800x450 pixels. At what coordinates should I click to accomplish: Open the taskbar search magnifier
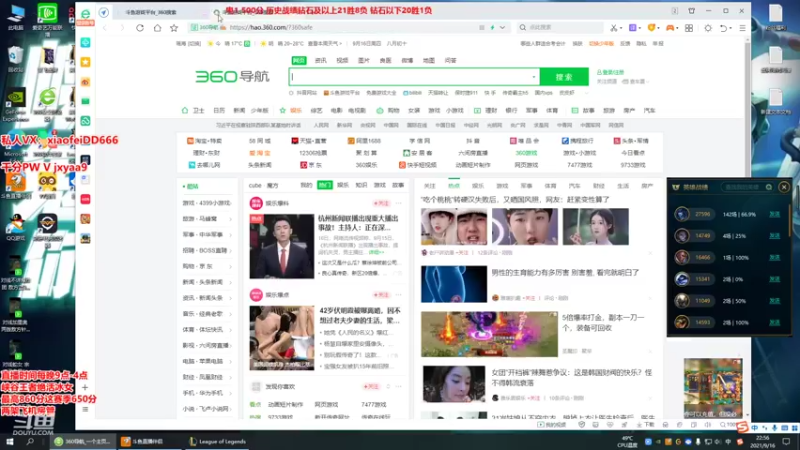tap(30, 442)
